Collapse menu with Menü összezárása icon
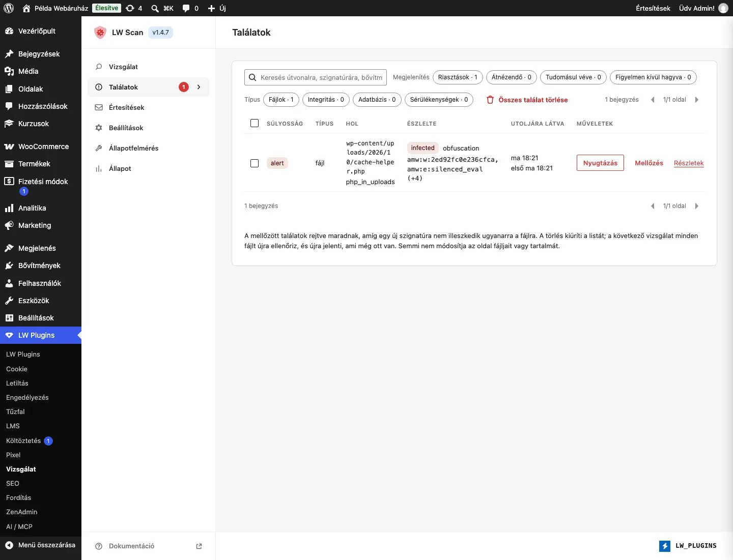 (9, 545)
